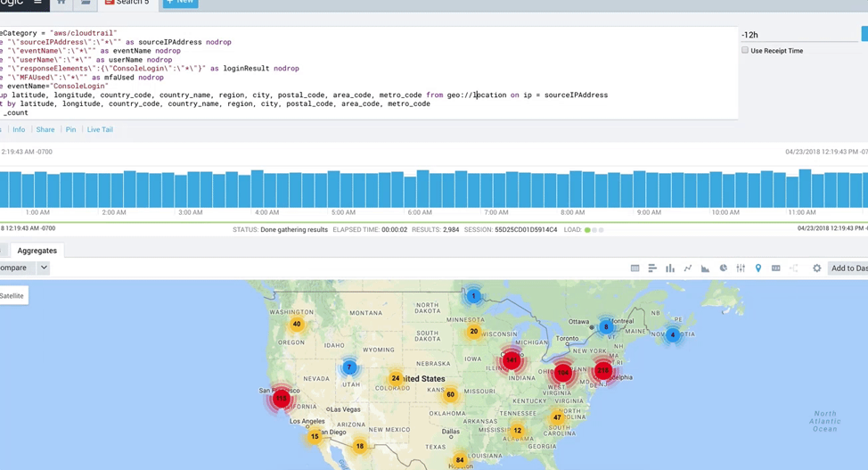This screenshot has width=868, height=470.
Task: Click the Pin link
Action: tap(71, 129)
